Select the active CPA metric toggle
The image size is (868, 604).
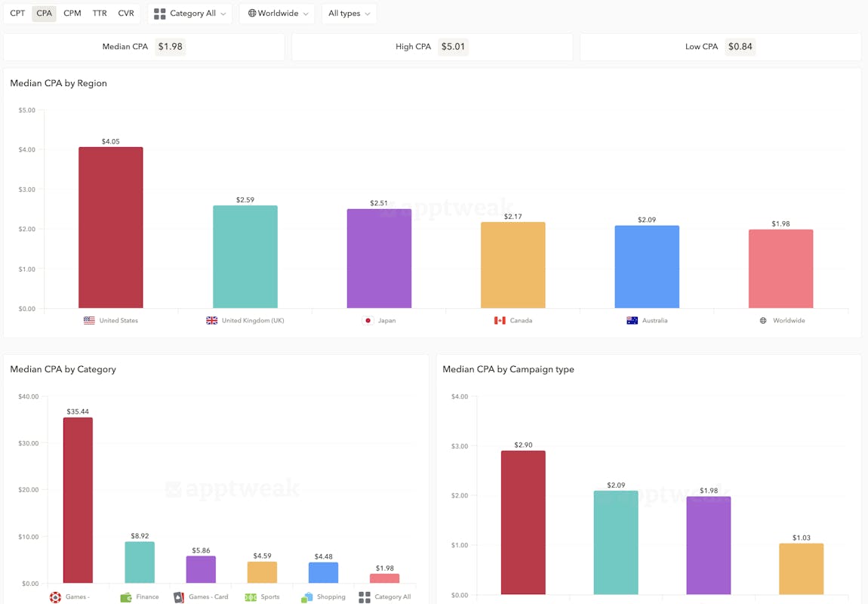[x=45, y=14]
